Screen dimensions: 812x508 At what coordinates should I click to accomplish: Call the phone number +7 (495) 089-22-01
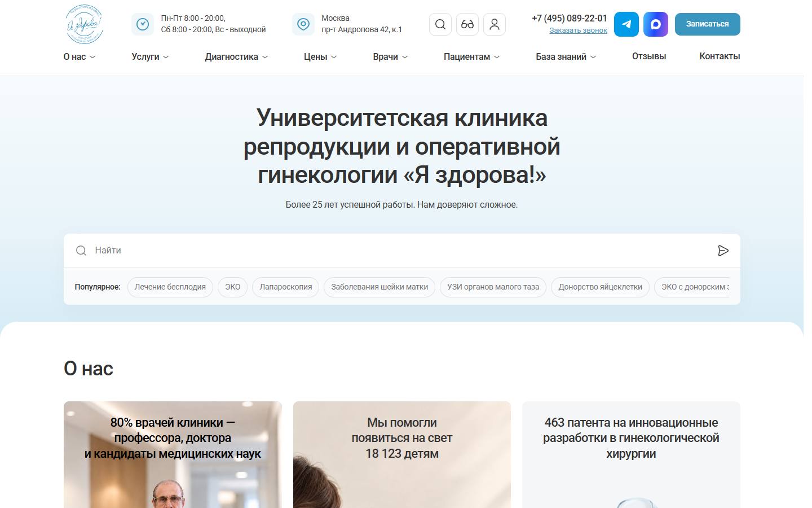tap(570, 18)
